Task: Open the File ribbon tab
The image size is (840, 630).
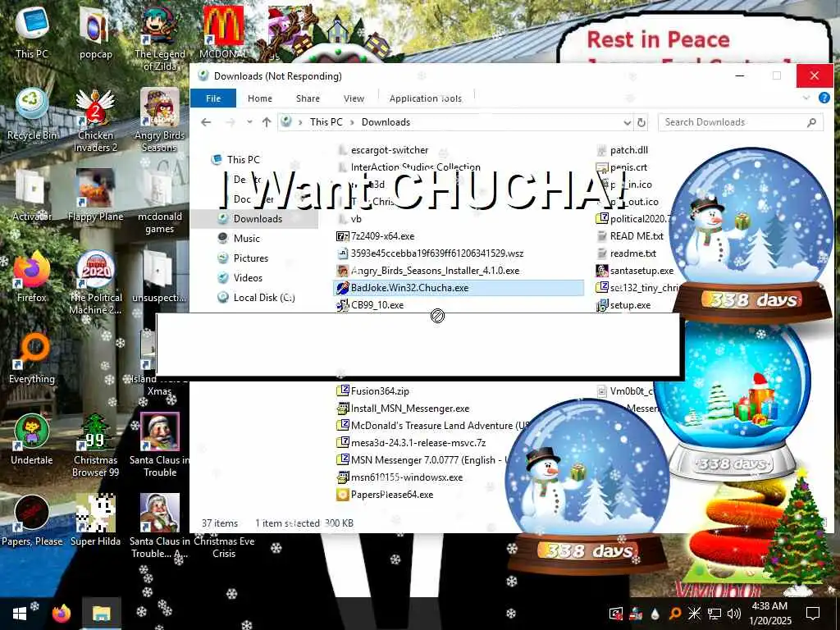Action: click(x=213, y=98)
